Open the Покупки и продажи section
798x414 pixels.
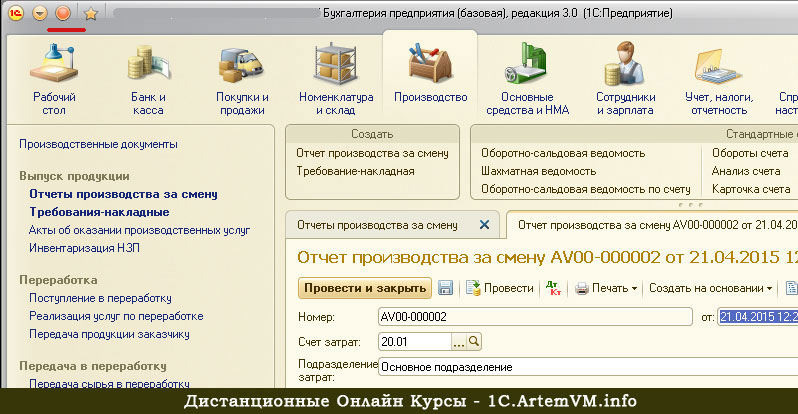pyautogui.click(x=242, y=79)
